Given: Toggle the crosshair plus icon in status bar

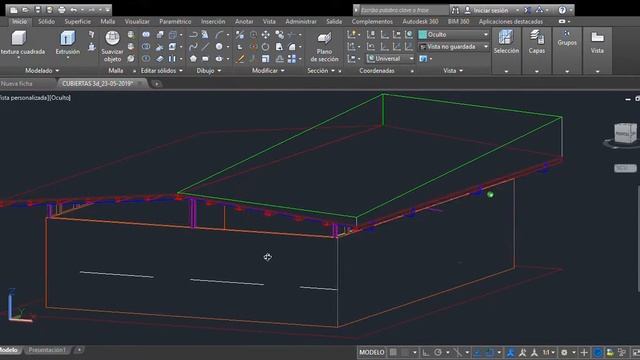Looking at the screenshot, I should [x=584, y=352].
